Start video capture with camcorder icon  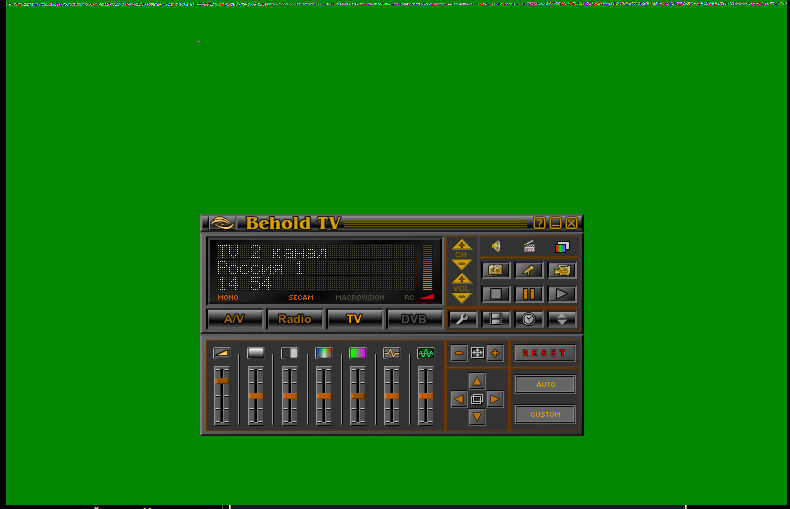[x=562, y=270]
